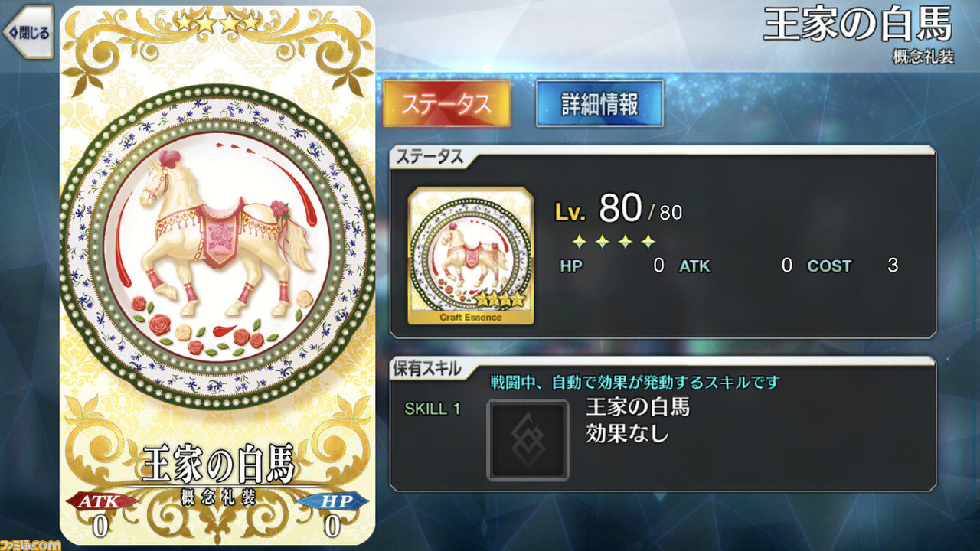This screenshot has height=551, width=980.
Task: Select the empty SKILL 1 icon
Action: pos(528,440)
